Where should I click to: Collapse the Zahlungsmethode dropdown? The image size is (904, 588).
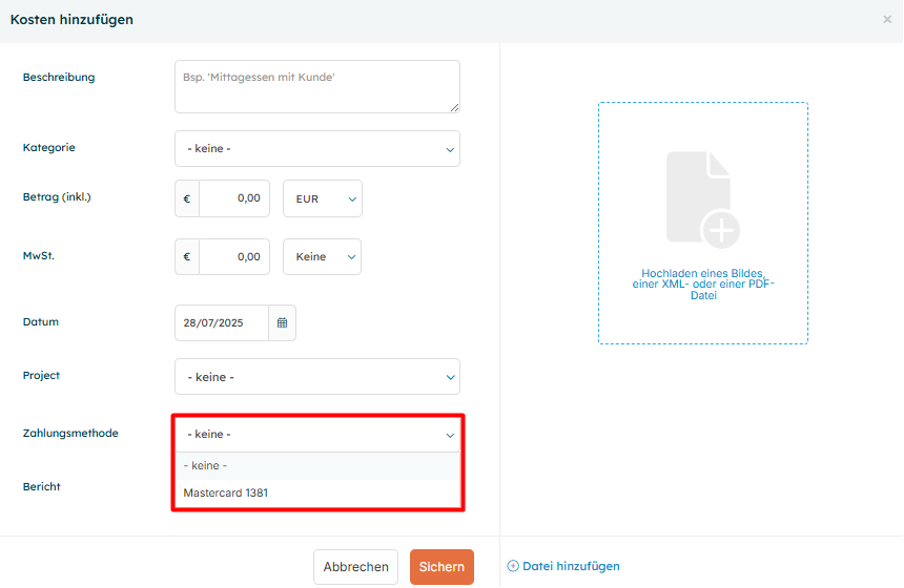point(317,434)
